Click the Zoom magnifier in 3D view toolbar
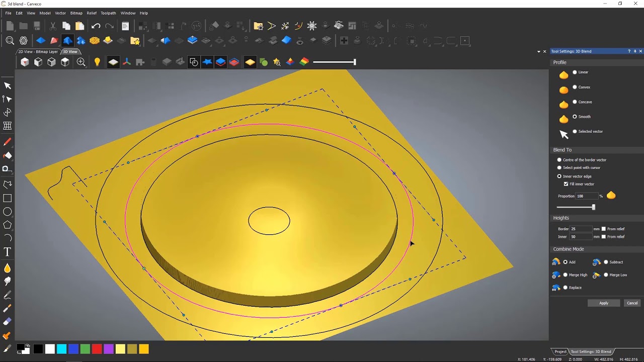The width and height of the screenshot is (644, 362). coord(81,62)
